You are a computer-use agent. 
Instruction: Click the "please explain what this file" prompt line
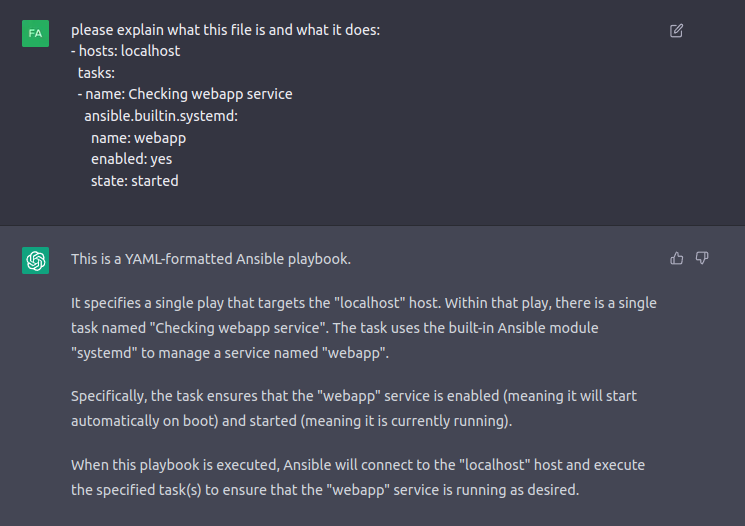click(225, 30)
